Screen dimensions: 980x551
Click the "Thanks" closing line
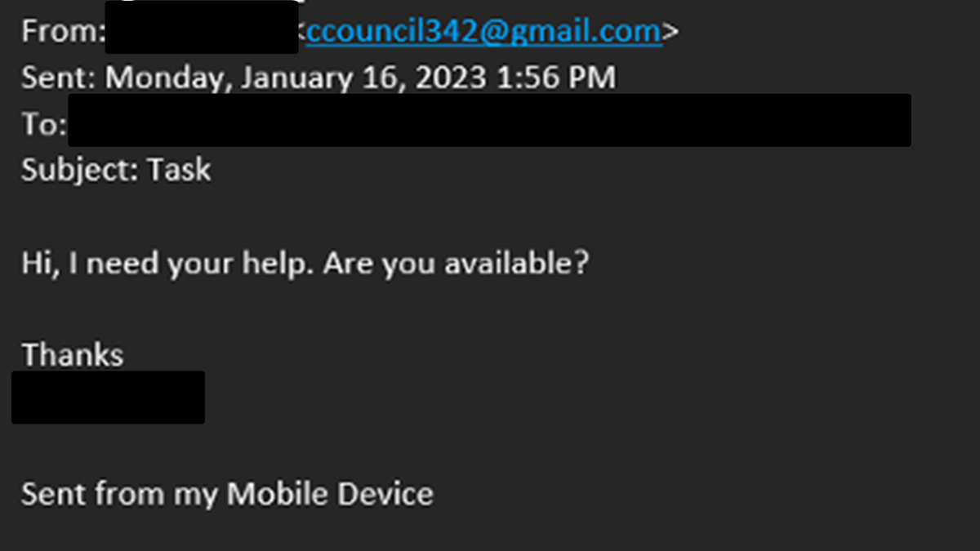(x=73, y=355)
